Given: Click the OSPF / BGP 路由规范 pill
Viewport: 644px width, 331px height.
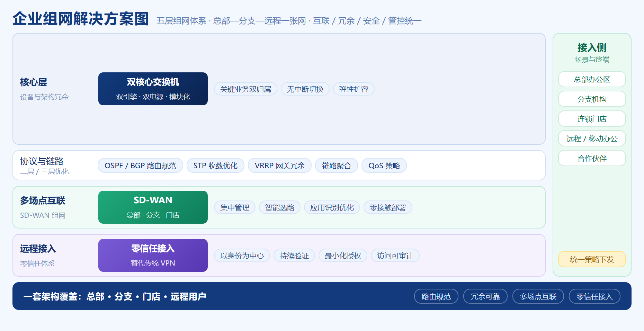Looking at the screenshot, I should pos(140,165).
